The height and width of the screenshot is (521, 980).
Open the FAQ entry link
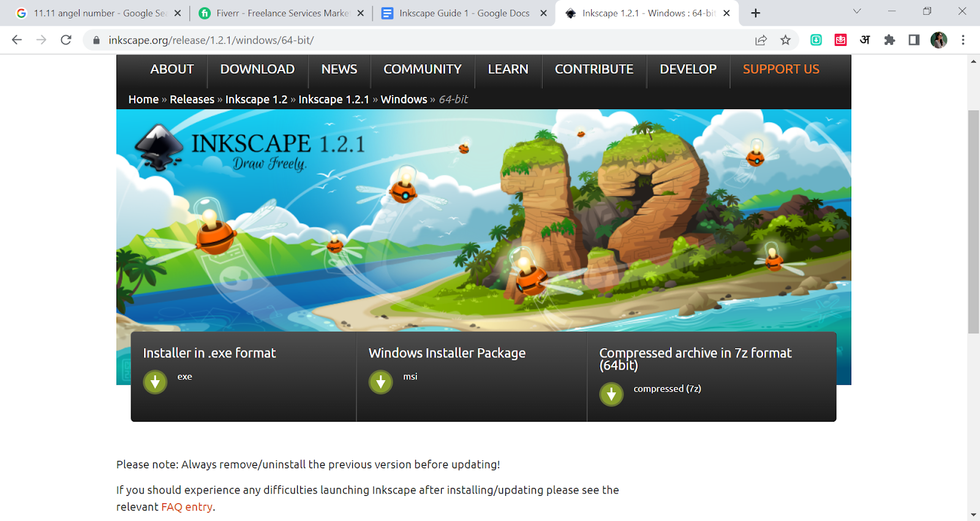pos(187,507)
